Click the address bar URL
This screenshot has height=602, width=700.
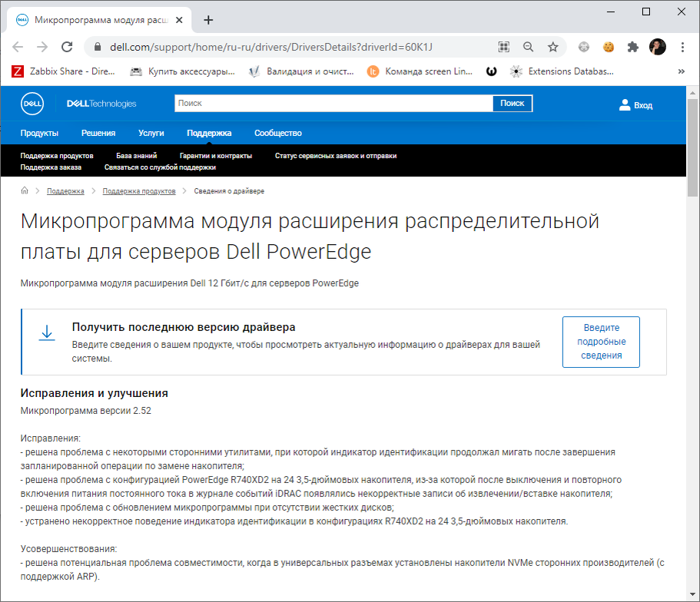pos(271,47)
